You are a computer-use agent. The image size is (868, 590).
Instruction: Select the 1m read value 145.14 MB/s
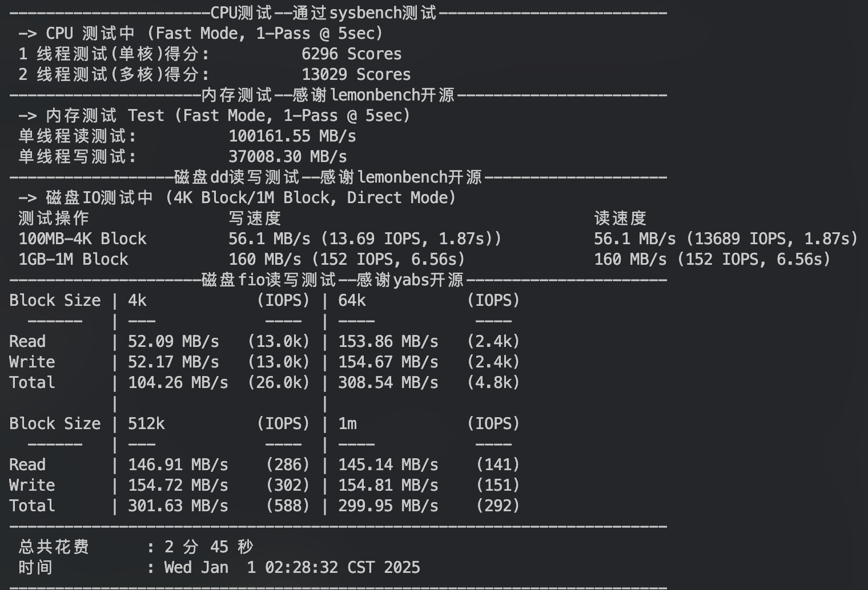point(388,465)
